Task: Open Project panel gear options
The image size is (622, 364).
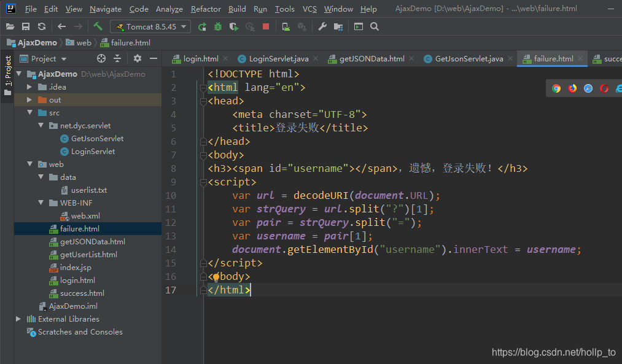Action: (138, 59)
